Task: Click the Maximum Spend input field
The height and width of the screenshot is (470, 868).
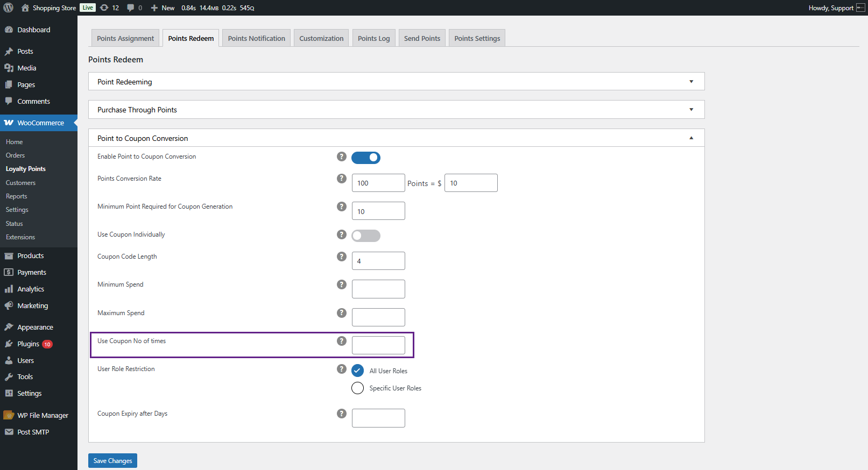Action: pos(378,317)
